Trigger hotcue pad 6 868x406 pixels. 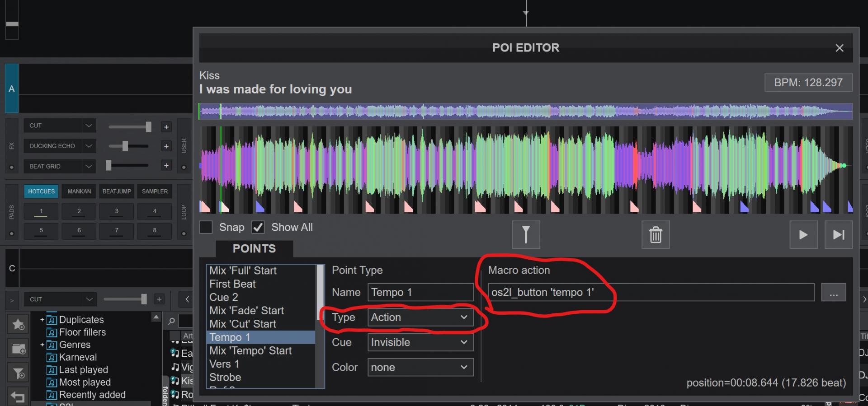click(x=79, y=231)
